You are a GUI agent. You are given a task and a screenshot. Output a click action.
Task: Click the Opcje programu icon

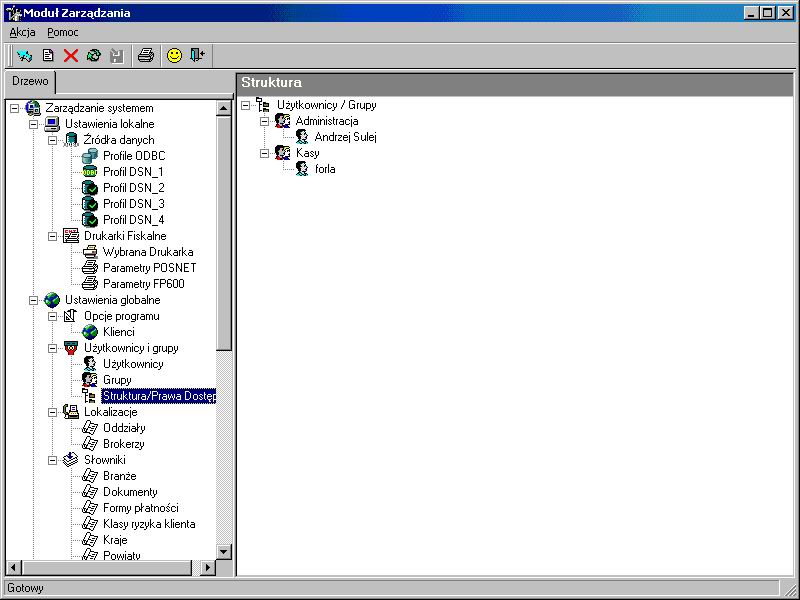(x=71, y=316)
